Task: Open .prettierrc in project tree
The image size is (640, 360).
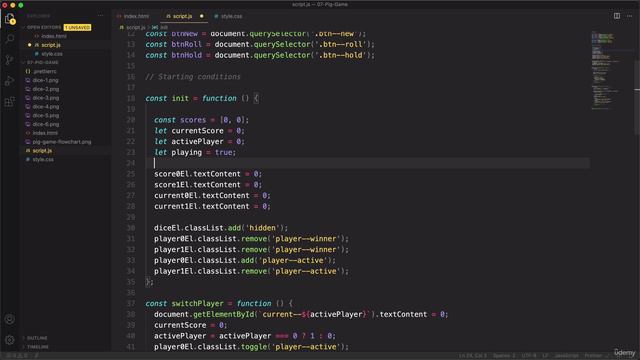Action: tap(44, 71)
